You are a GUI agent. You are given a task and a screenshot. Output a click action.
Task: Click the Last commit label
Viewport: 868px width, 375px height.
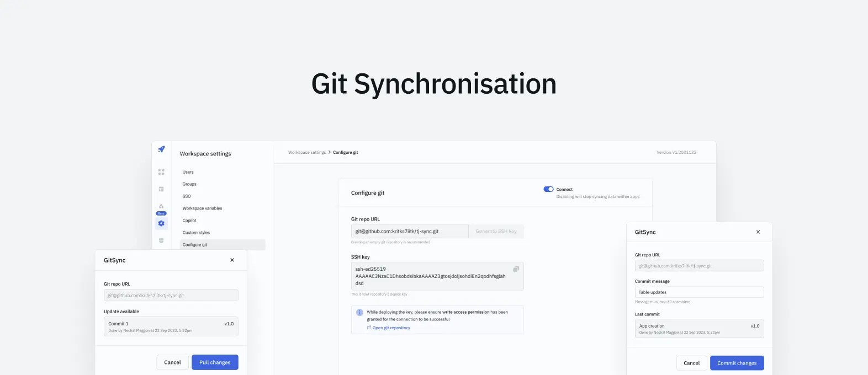coord(647,314)
